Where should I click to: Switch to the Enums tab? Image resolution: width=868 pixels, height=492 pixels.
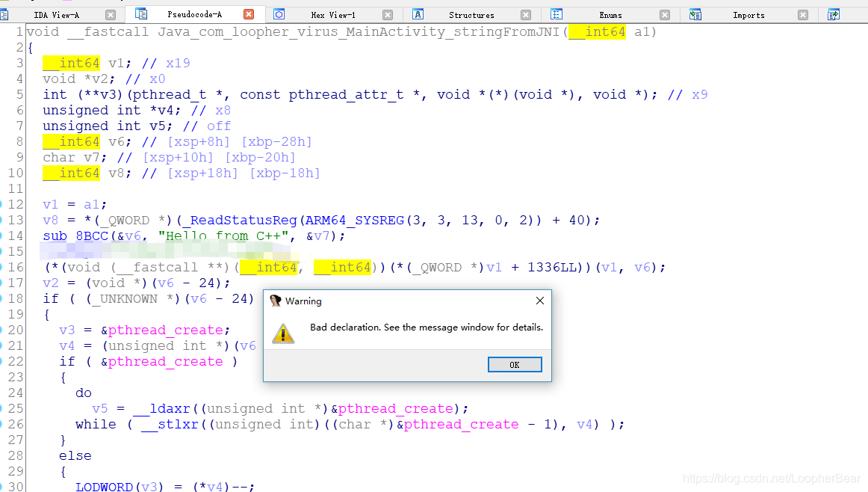click(x=610, y=15)
